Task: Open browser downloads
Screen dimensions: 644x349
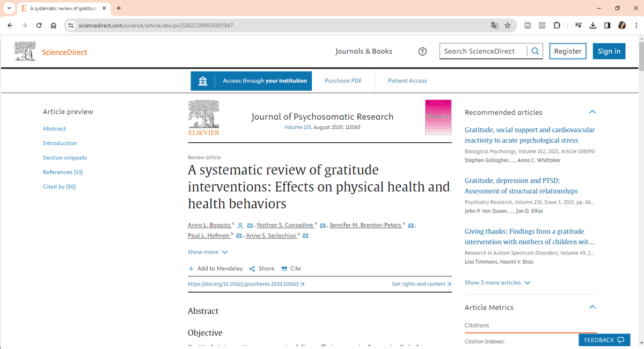Action: [593, 25]
